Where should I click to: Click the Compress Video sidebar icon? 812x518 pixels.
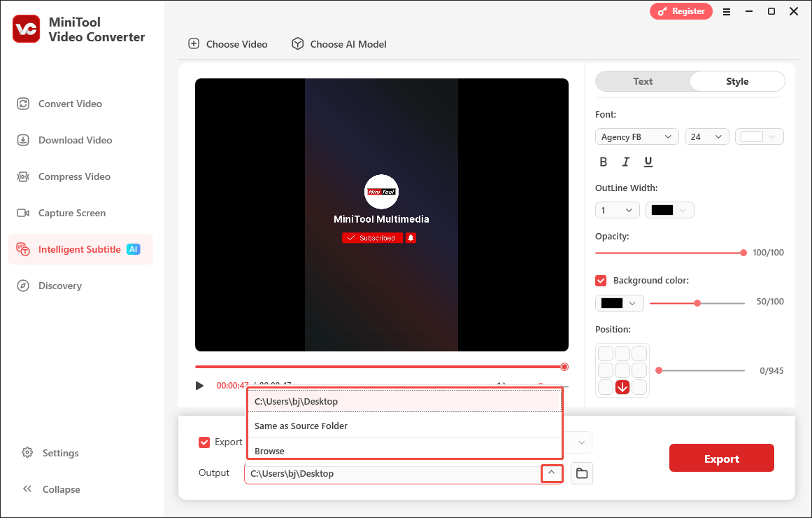click(23, 176)
